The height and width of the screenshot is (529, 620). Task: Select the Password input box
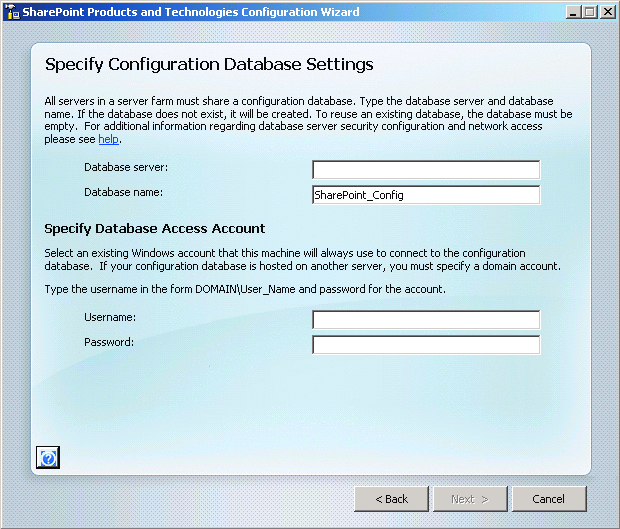pyautogui.click(x=426, y=345)
